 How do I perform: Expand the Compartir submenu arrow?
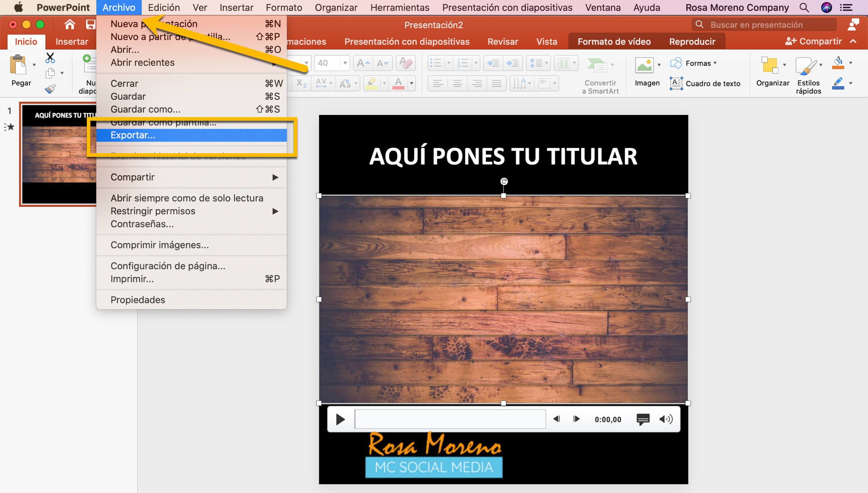click(275, 177)
